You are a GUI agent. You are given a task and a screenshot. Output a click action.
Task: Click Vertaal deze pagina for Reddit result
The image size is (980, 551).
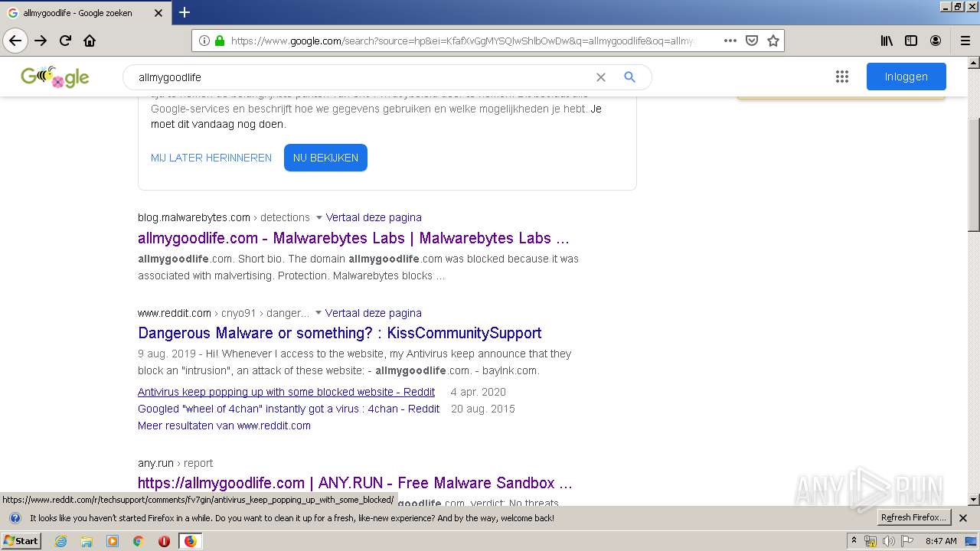pyautogui.click(x=373, y=313)
